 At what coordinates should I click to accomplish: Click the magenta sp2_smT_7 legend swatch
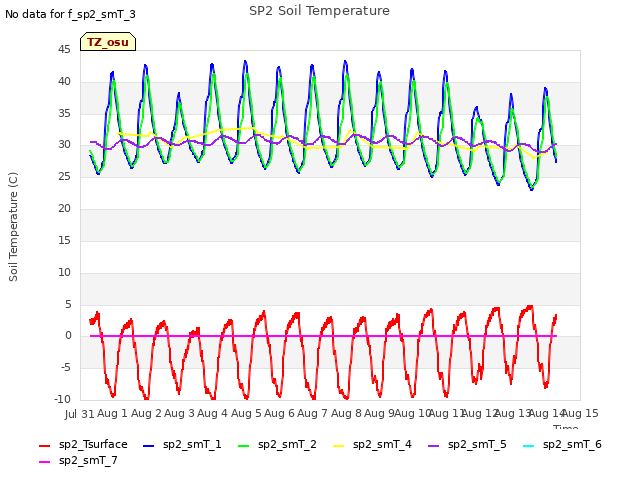44,462
